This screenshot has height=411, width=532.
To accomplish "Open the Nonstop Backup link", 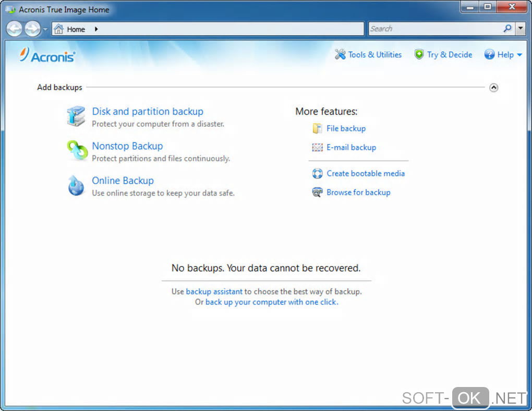I will click(x=128, y=146).
